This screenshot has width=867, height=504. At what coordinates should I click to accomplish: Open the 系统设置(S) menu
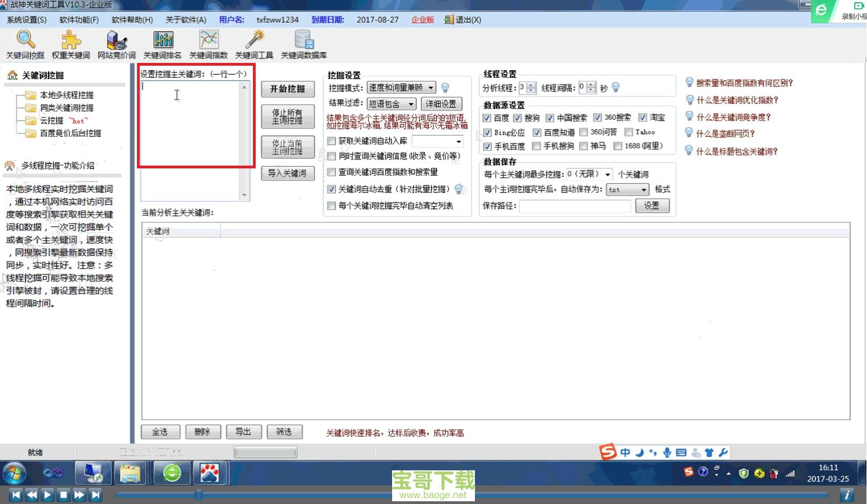click(x=27, y=20)
